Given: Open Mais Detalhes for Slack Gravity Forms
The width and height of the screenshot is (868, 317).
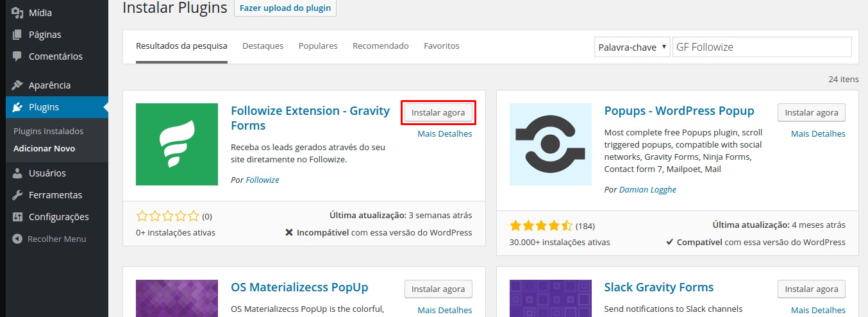Looking at the screenshot, I should coord(818,310).
